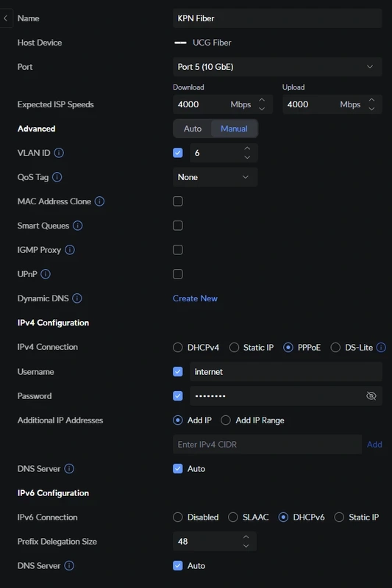Increase the Prefix Delegation Size stepper

246,537
